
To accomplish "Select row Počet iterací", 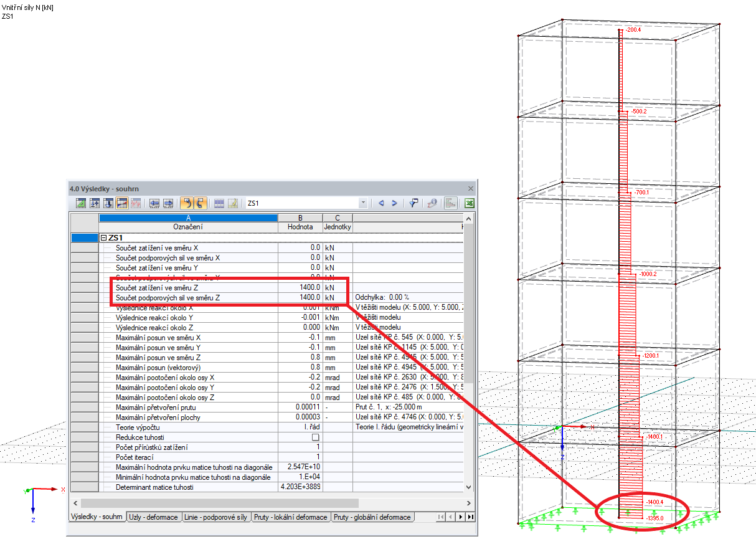I will coord(268,457).
